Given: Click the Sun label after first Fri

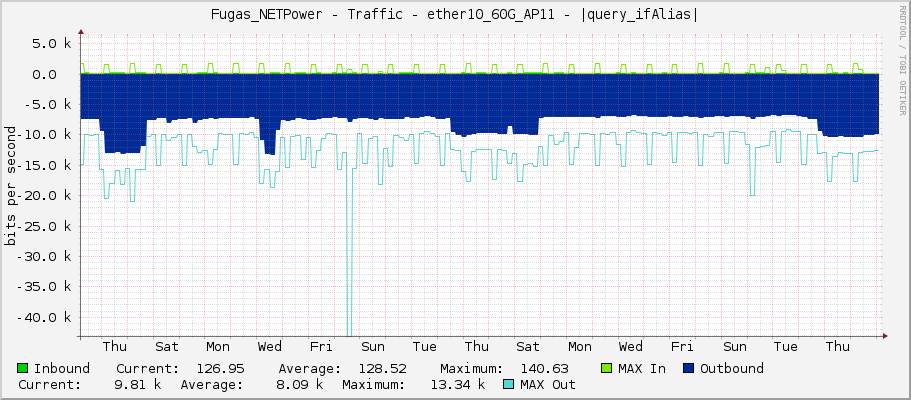Looking at the screenshot, I should [x=372, y=347].
